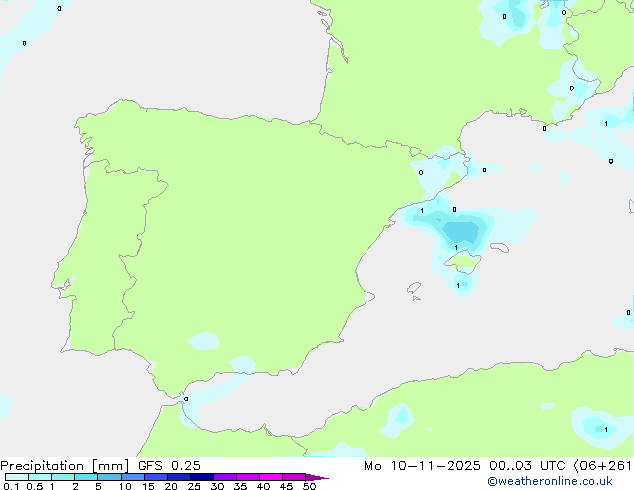Select the 10 mm legend color swatch
The image size is (634, 490).
pos(132,477)
